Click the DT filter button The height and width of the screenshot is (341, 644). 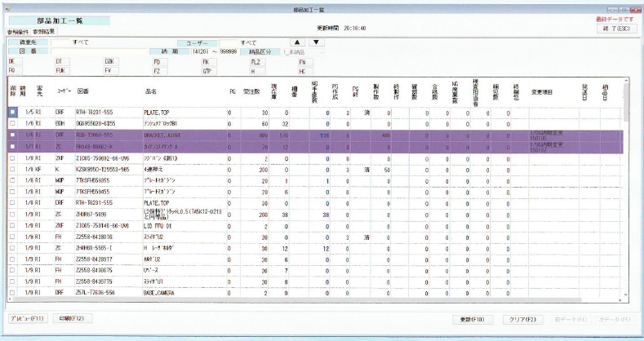(x=62, y=61)
